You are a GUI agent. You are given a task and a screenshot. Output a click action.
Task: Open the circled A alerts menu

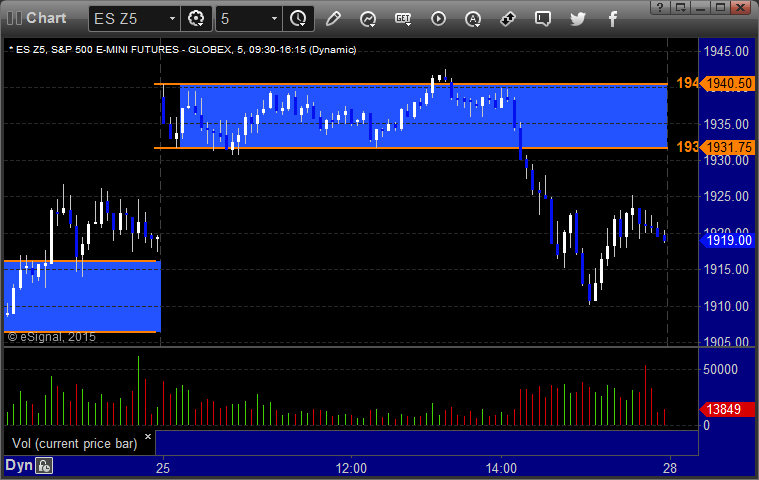coord(472,19)
